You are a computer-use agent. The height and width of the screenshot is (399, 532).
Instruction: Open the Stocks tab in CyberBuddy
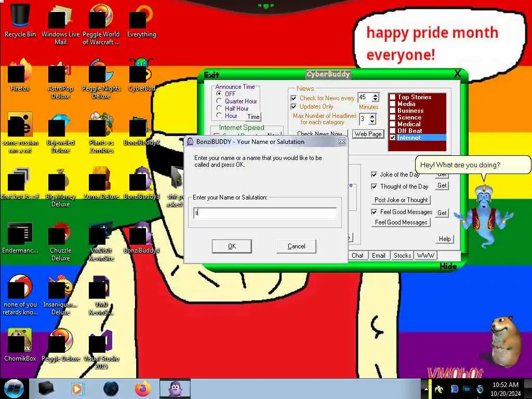(x=403, y=256)
